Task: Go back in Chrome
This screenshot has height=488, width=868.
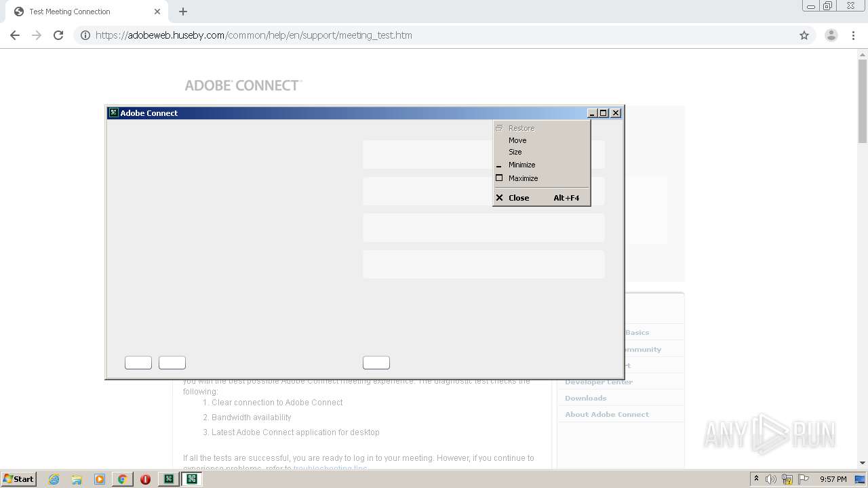Action: (x=15, y=35)
